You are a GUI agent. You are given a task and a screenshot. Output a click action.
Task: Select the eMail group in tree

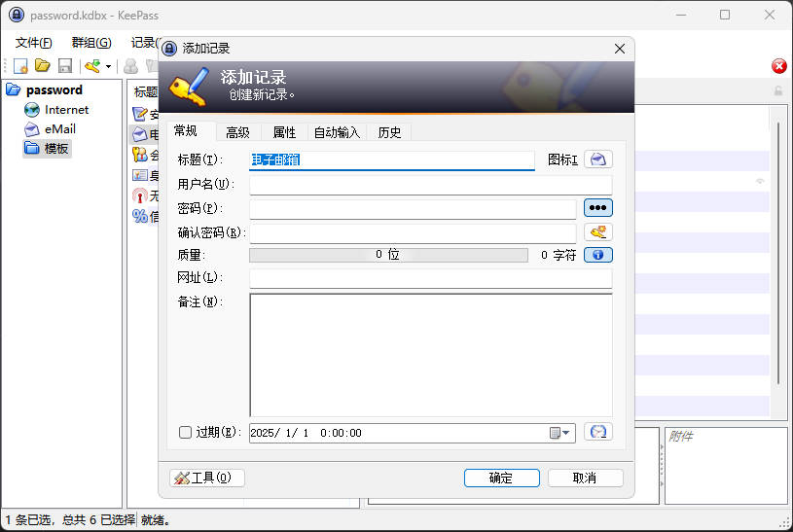pyautogui.click(x=59, y=128)
